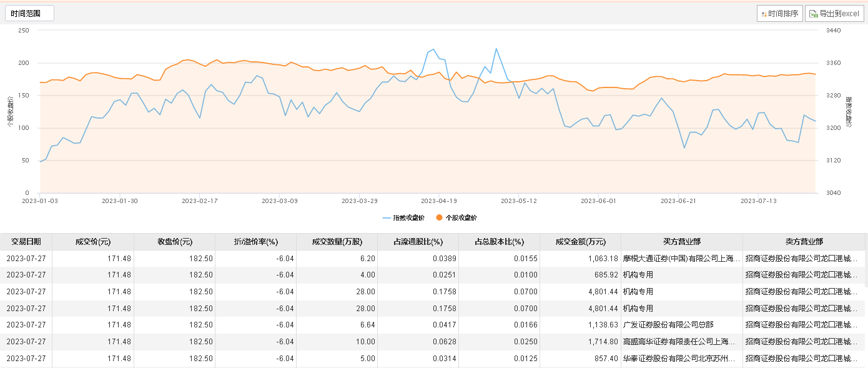The image size is (868, 368).
Task: Click chart x-axis label 2023-03-09
Action: (280, 201)
